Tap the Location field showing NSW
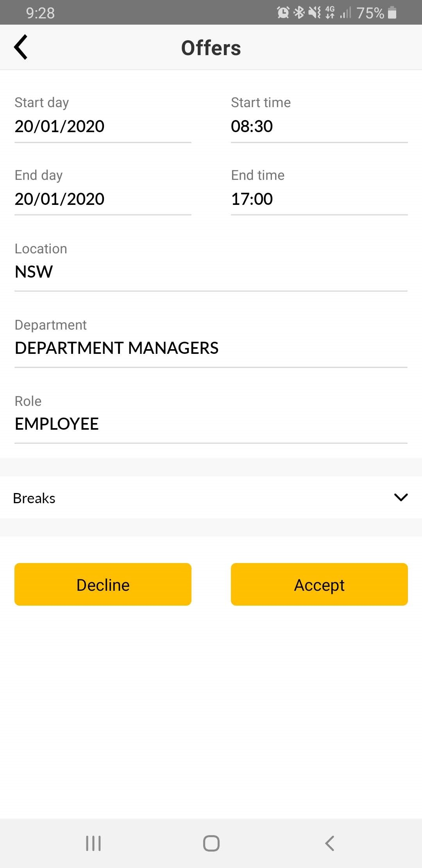This screenshot has width=422, height=868. [211, 272]
